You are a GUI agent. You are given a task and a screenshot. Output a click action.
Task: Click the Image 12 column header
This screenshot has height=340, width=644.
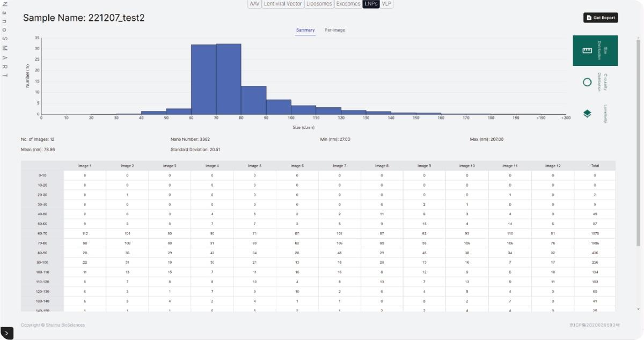tap(552, 166)
